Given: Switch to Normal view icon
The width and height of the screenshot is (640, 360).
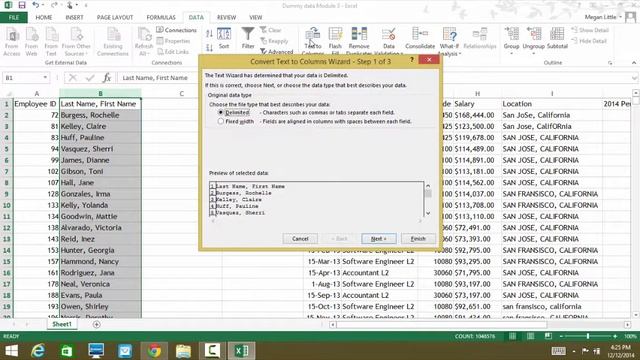Looking at the screenshot, I should [512, 336].
